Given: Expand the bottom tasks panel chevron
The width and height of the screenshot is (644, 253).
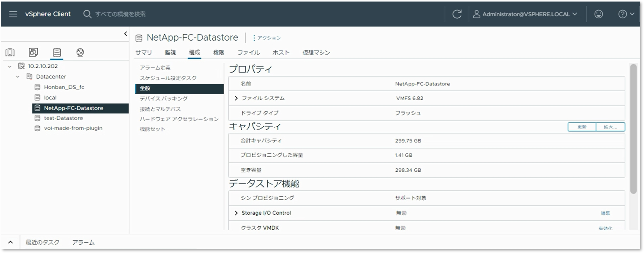Looking at the screenshot, I should tap(11, 242).
